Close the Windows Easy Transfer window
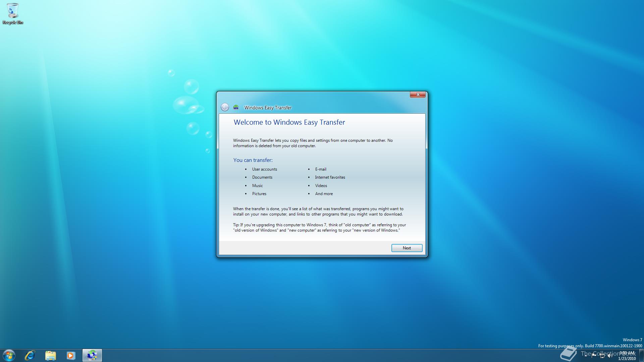Screen dimensions: 644x362 (418, 95)
